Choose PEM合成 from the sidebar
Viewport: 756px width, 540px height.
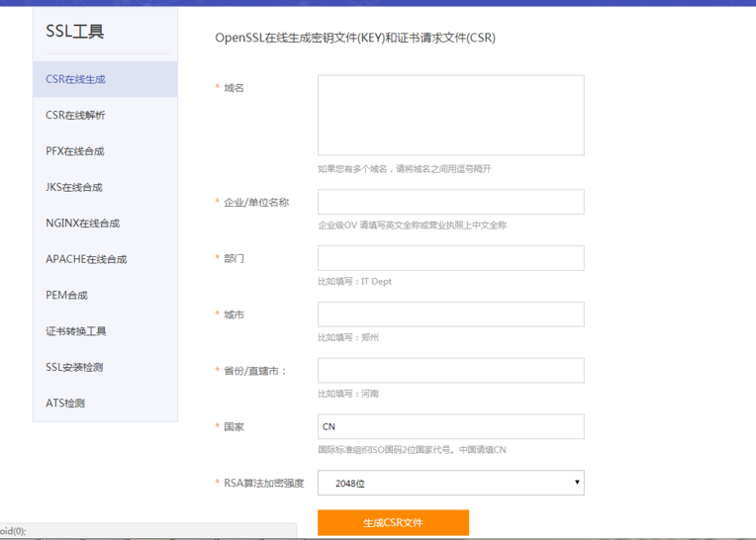coord(67,295)
